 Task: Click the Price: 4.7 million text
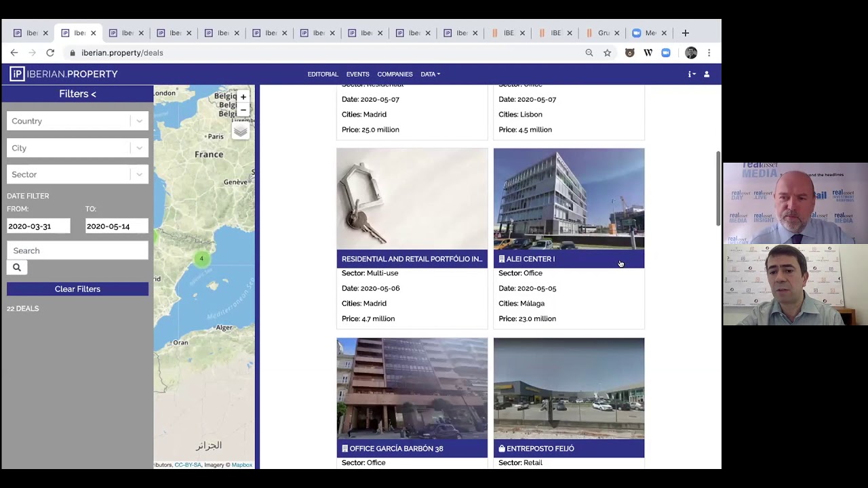tap(368, 319)
